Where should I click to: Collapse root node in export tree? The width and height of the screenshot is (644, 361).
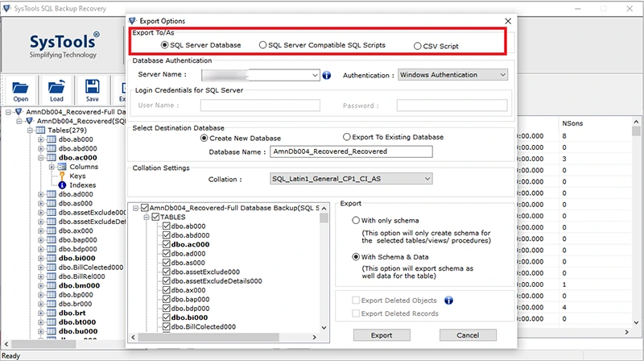pos(135,208)
